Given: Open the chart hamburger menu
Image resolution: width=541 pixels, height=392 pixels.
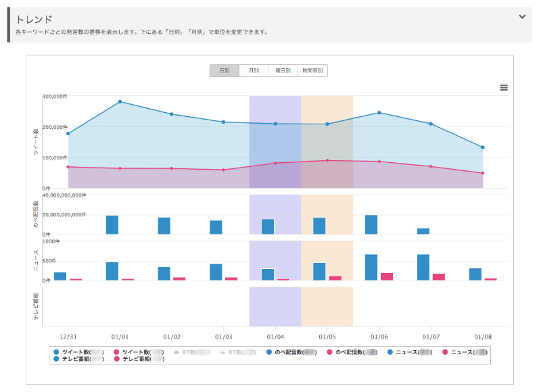Looking at the screenshot, I should click(x=504, y=88).
